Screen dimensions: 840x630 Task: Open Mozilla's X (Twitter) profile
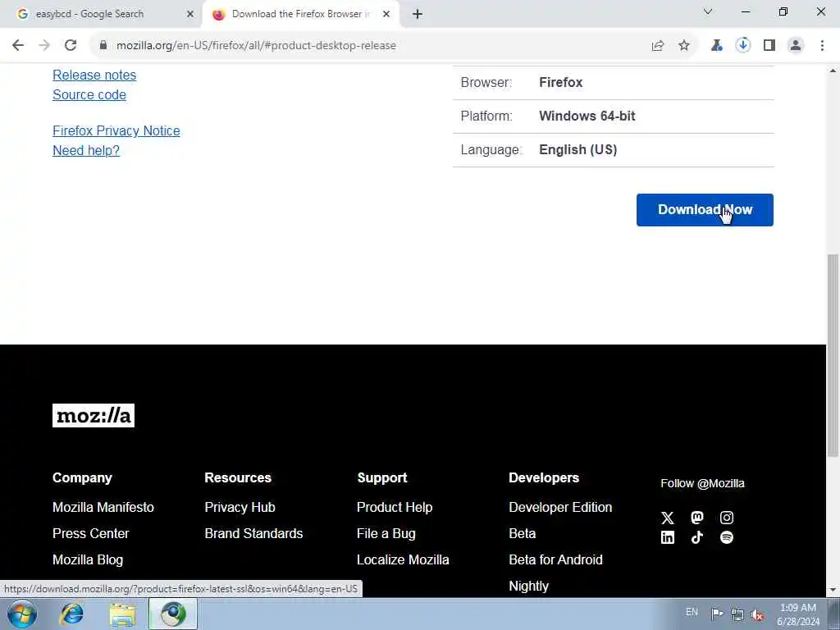668,518
